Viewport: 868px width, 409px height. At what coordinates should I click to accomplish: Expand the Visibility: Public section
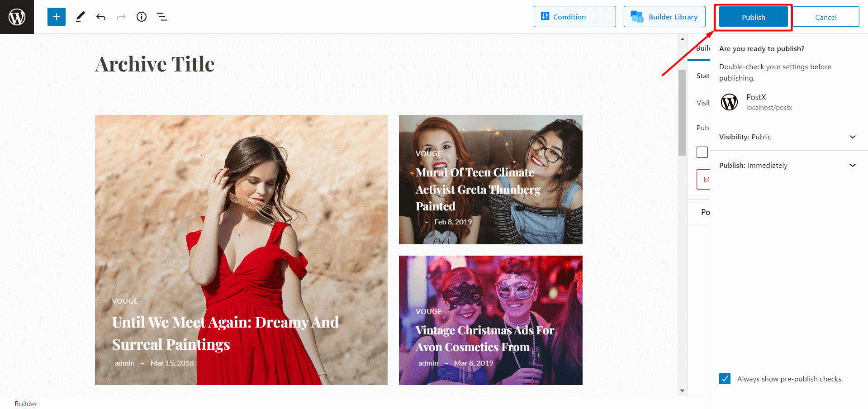852,136
